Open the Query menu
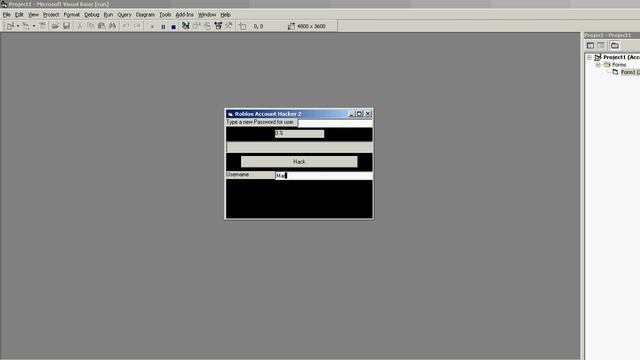Image resolution: width=640 pixels, height=360 pixels. tap(124, 15)
